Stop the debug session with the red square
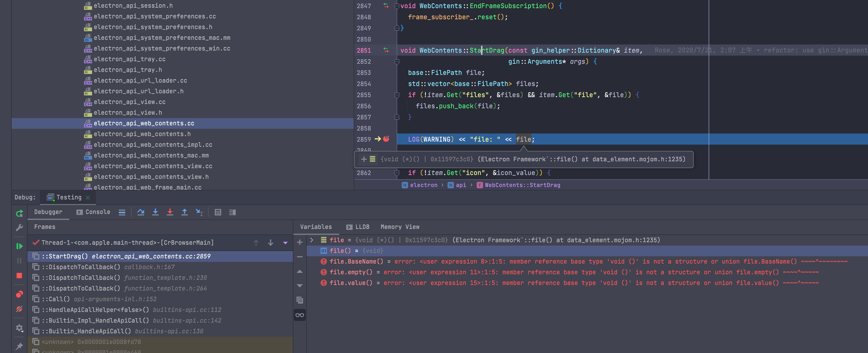 click(x=19, y=276)
